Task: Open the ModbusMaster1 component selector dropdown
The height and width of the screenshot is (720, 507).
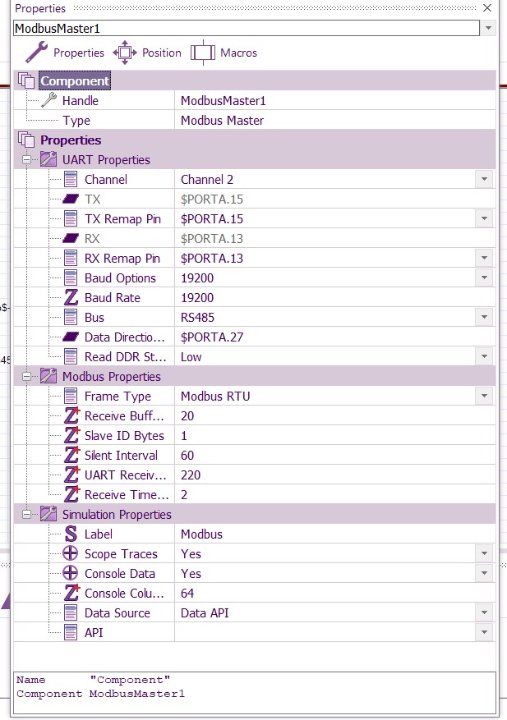Action: coord(488,28)
